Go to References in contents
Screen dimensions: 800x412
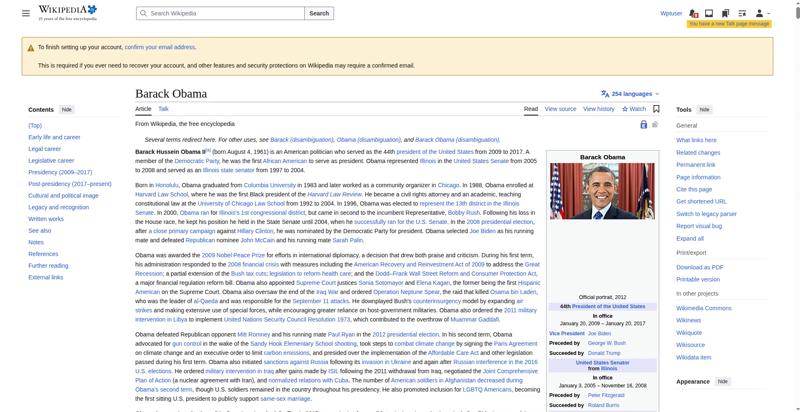[43, 254]
